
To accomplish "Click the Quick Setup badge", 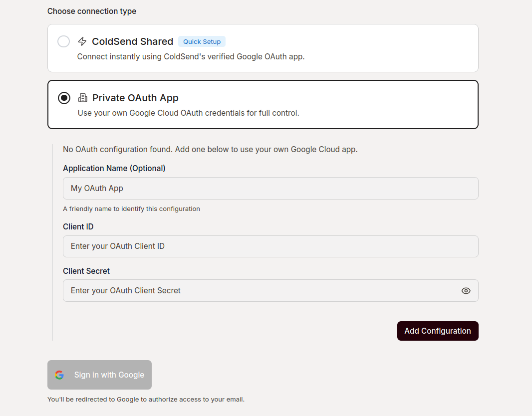I will [x=202, y=42].
